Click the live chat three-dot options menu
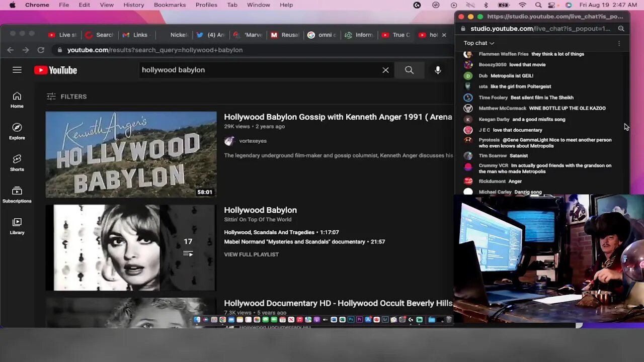Image resolution: width=644 pixels, height=362 pixels. tap(619, 43)
